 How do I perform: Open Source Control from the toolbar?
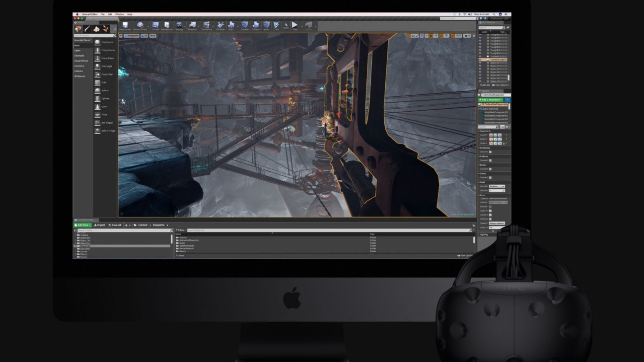[x=140, y=26]
